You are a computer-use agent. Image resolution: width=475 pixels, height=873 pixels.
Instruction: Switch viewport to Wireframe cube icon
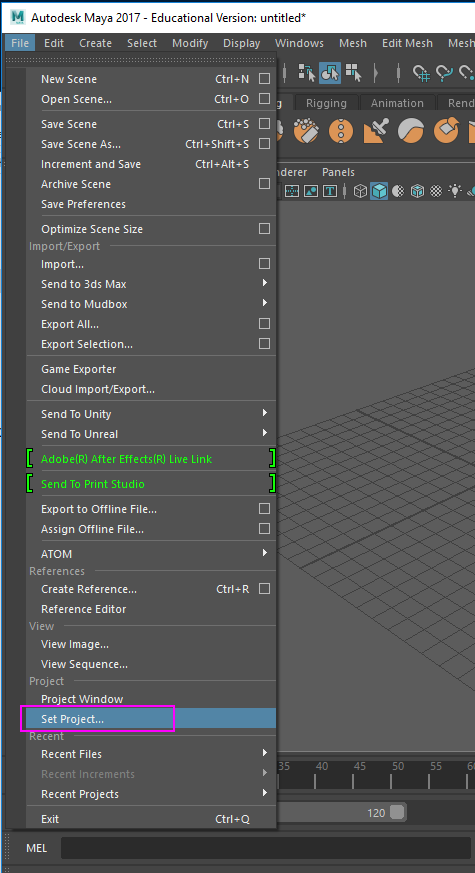pos(361,191)
